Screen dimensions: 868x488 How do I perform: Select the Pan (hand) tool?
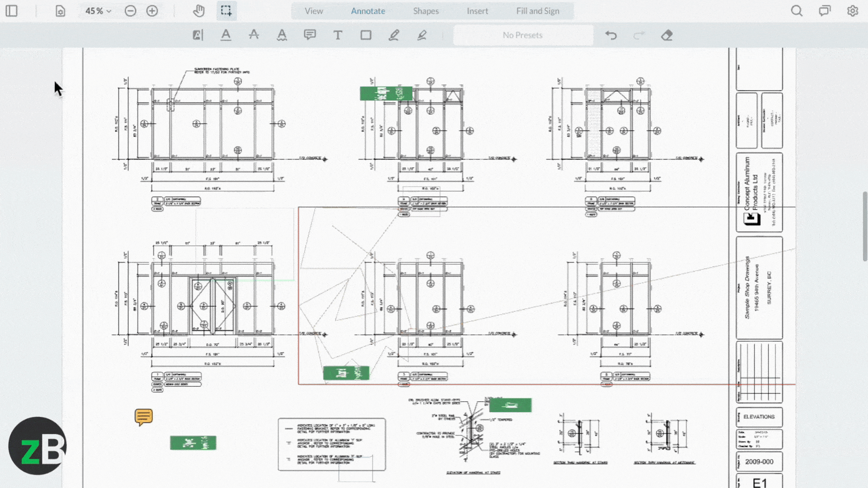(x=198, y=11)
